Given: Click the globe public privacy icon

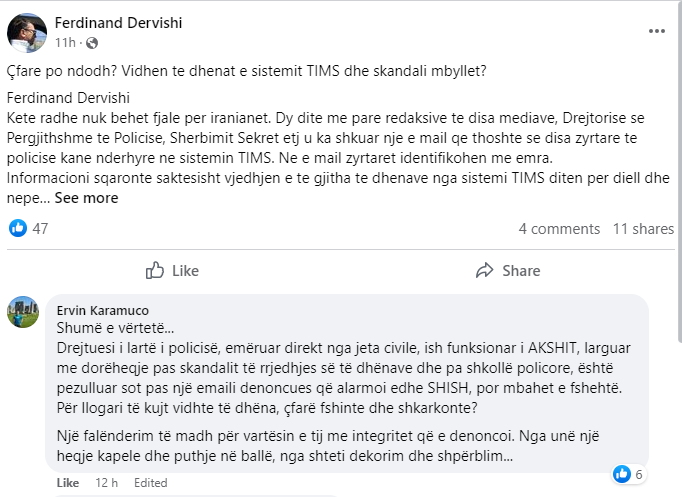Looking at the screenshot, I should coord(92,43).
